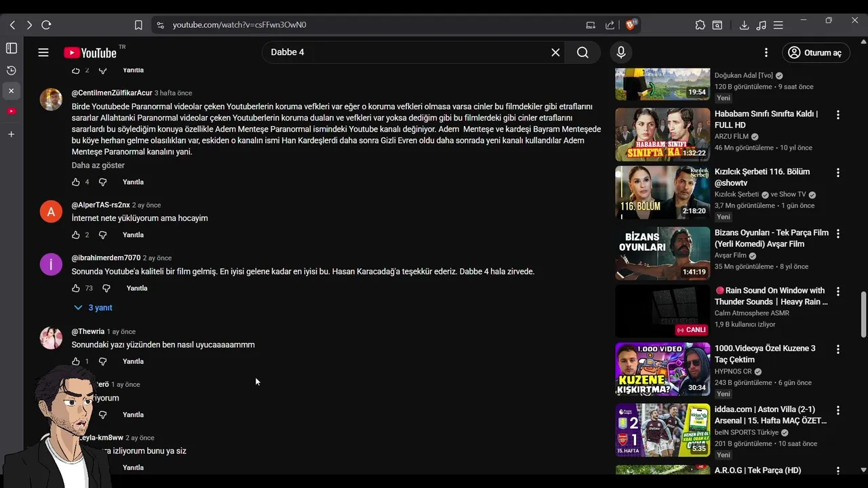Reload the current page

tap(46, 25)
